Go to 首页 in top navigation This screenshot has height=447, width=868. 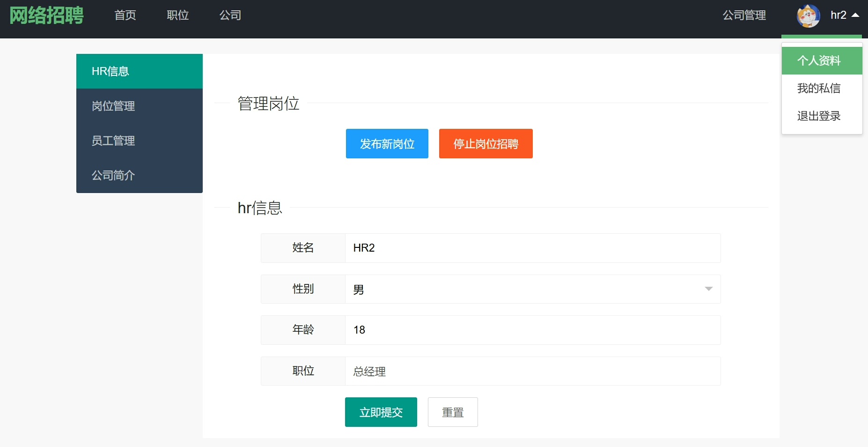click(x=125, y=15)
